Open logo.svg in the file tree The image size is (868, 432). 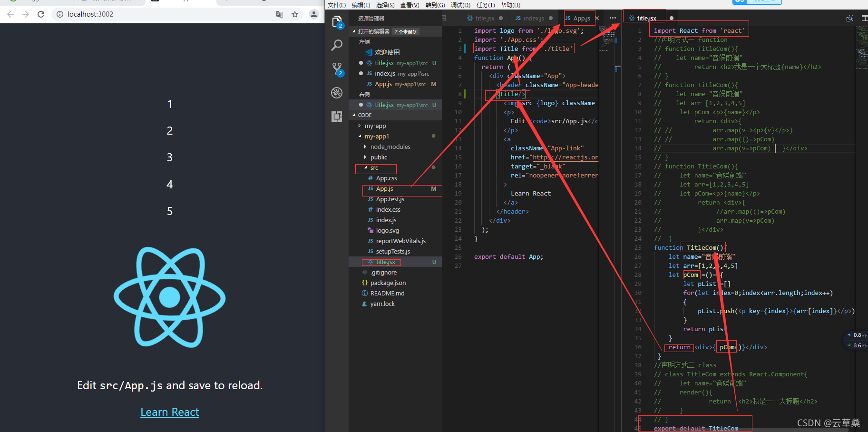tap(387, 231)
